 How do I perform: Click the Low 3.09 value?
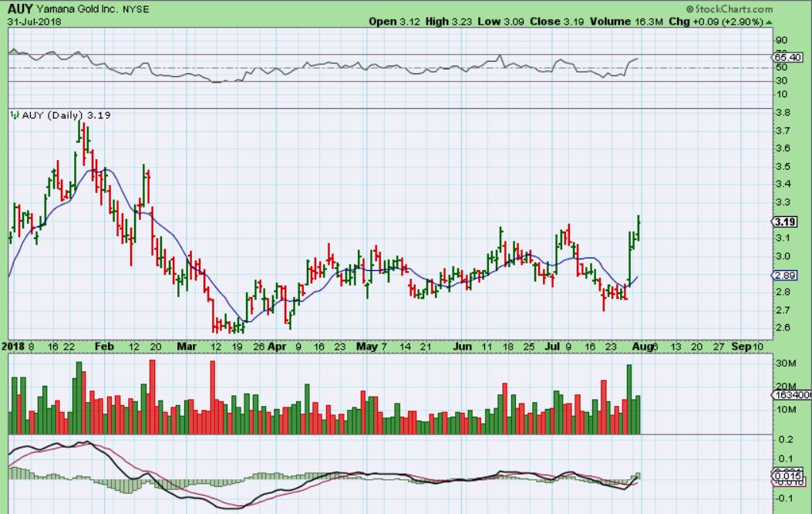point(500,22)
